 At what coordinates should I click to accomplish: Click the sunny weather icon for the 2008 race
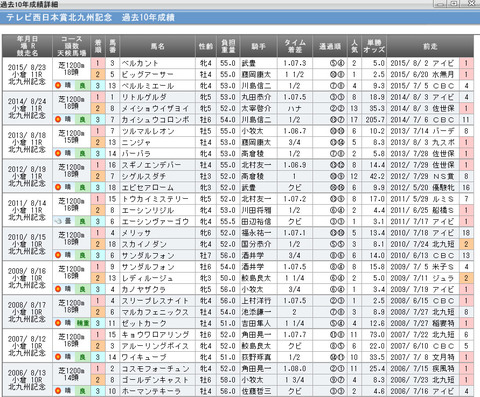pos(58,323)
